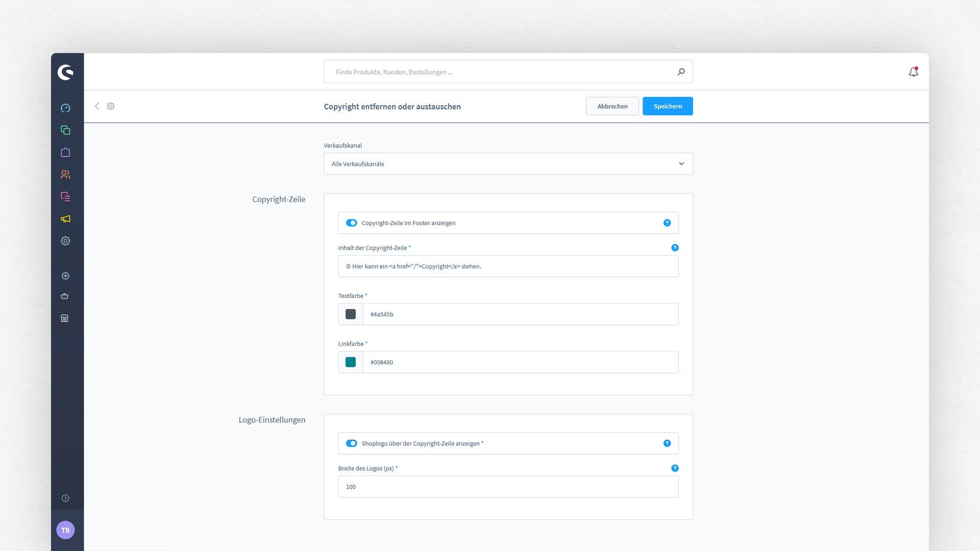Click the Abbrechen button
The height and width of the screenshot is (551, 980).
pyautogui.click(x=612, y=106)
